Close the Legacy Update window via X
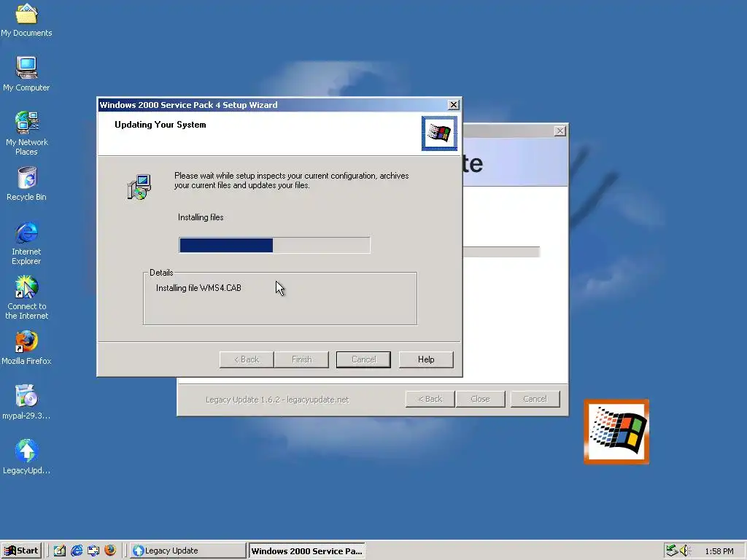The width and height of the screenshot is (747, 560). coord(560,131)
